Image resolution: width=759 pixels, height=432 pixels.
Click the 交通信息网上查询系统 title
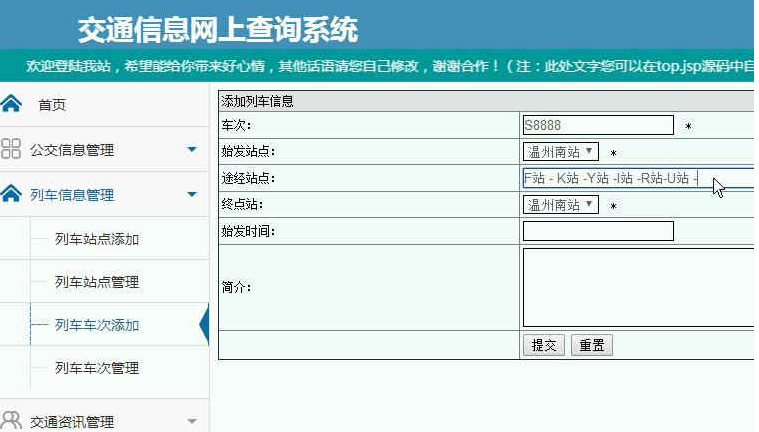(218, 30)
